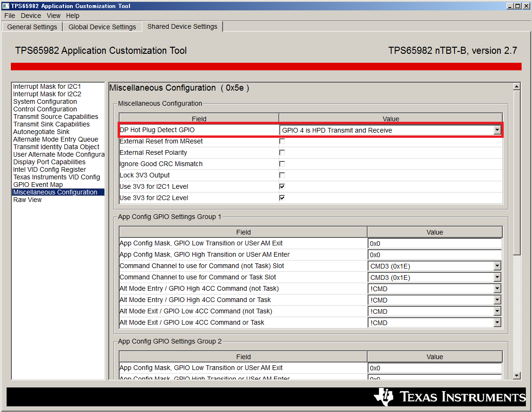Maximize the application window
This screenshot has height=412, width=532.
click(517, 6)
